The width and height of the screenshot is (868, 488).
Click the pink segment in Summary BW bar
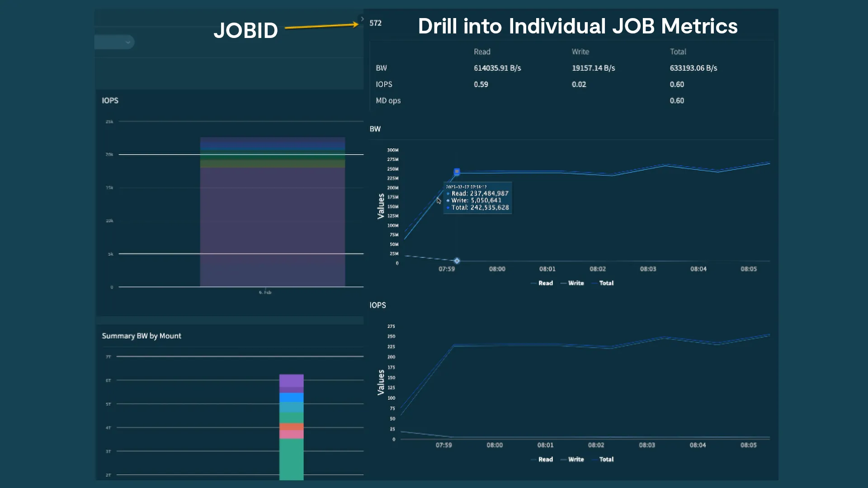click(291, 434)
